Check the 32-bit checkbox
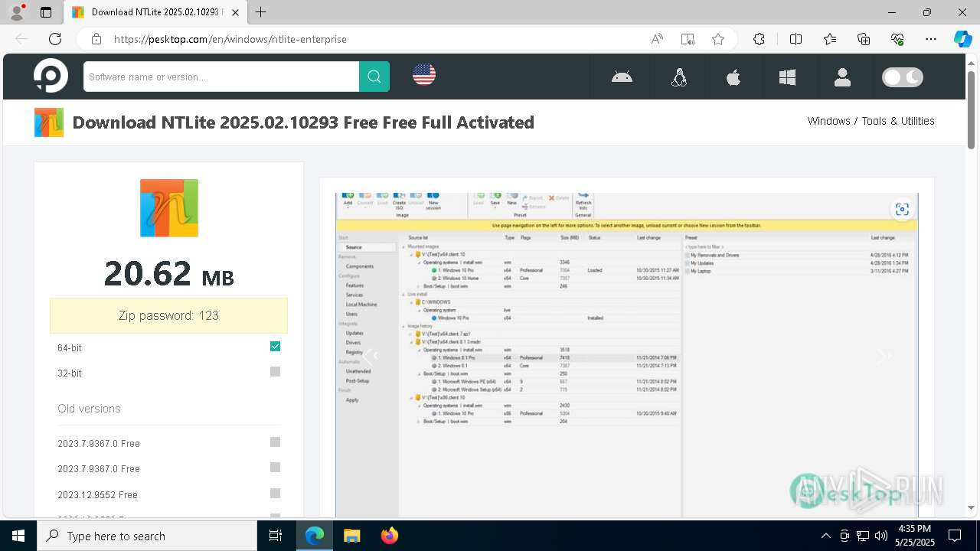The image size is (980, 551). click(275, 372)
